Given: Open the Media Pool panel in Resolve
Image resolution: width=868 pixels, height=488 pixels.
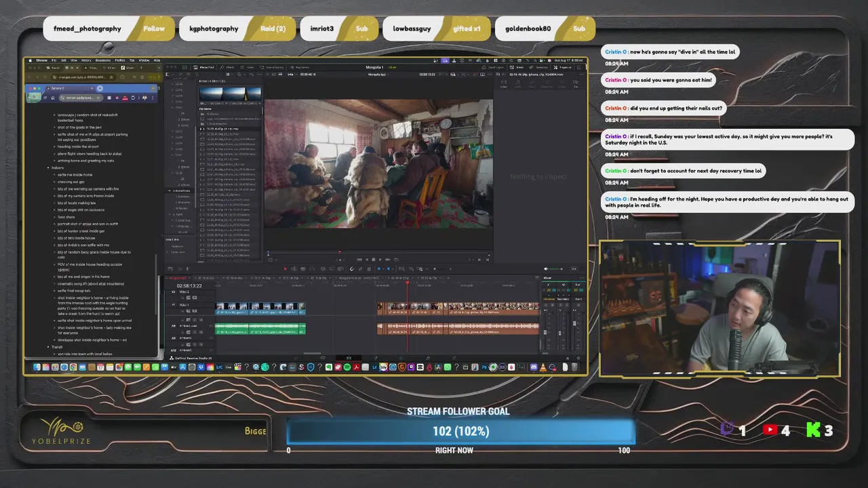Looking at the screenshot, I should (203, 67).
